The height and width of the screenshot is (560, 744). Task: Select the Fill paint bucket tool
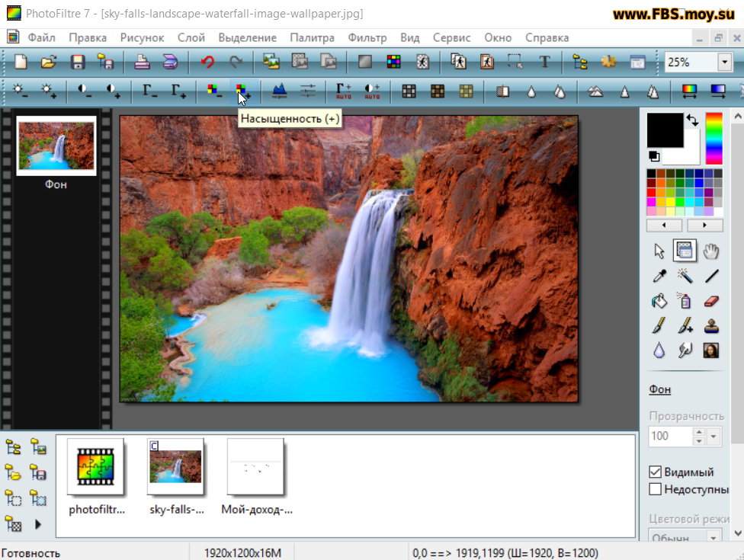tap(659, 301)
